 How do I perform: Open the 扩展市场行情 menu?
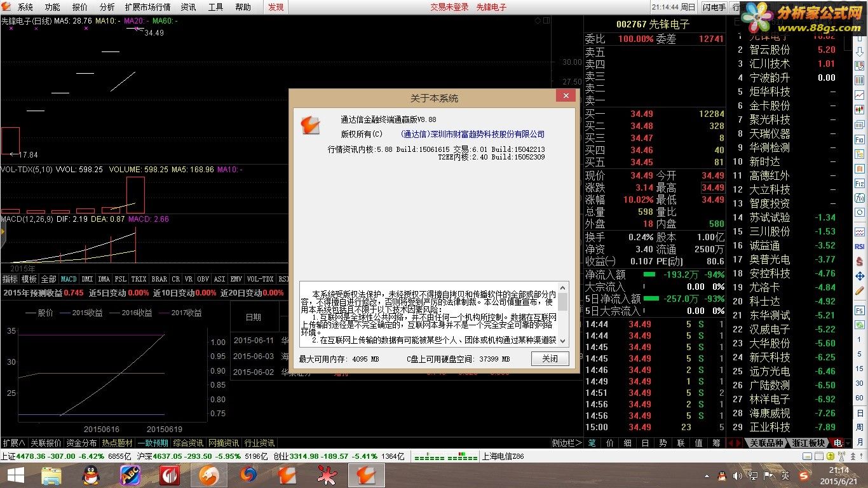coord(147,7)
